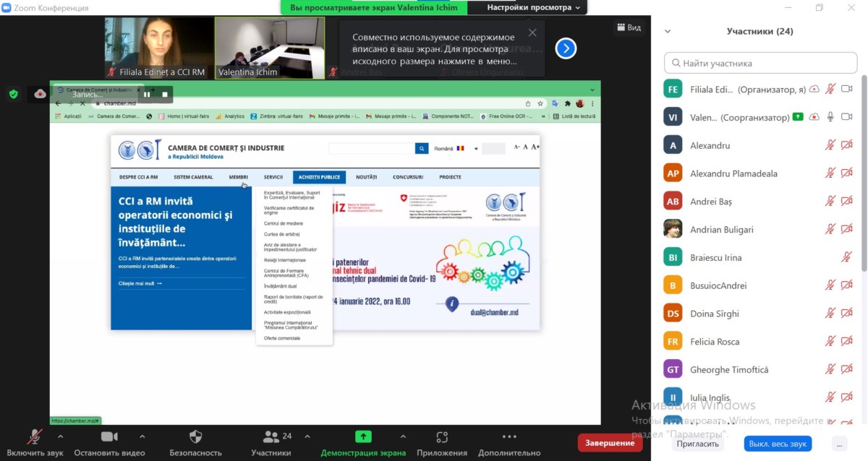This screenshot has height=461, width=868.
Task: Mute everyone with Выкл. весь звук
Action: pyautogui.click(x=778, y=444)
